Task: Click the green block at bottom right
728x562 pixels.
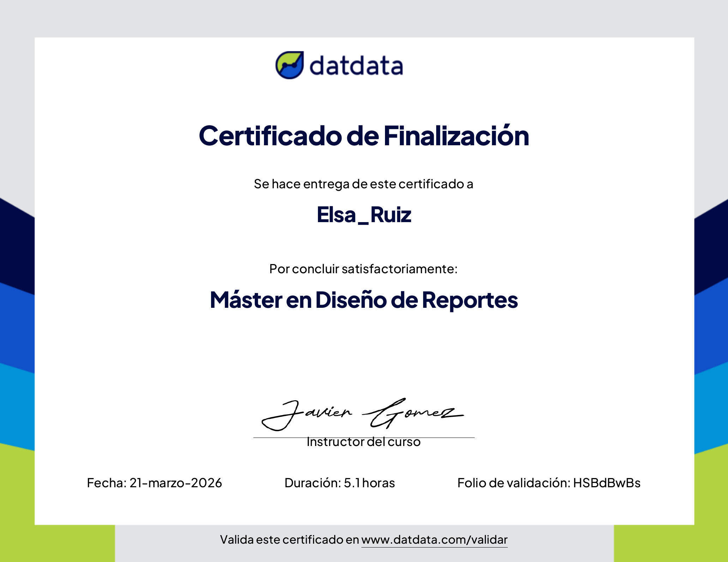Action: click(670, 543)
